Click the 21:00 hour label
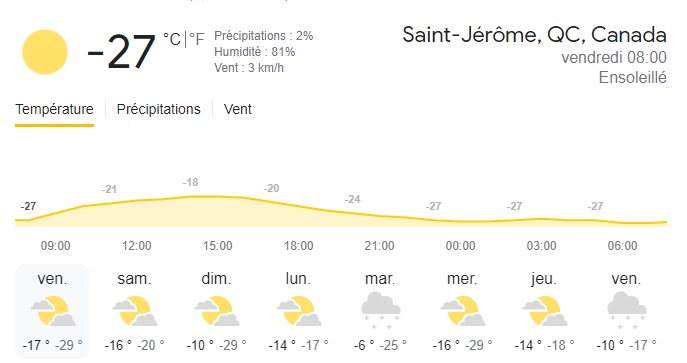 point(379,246)
